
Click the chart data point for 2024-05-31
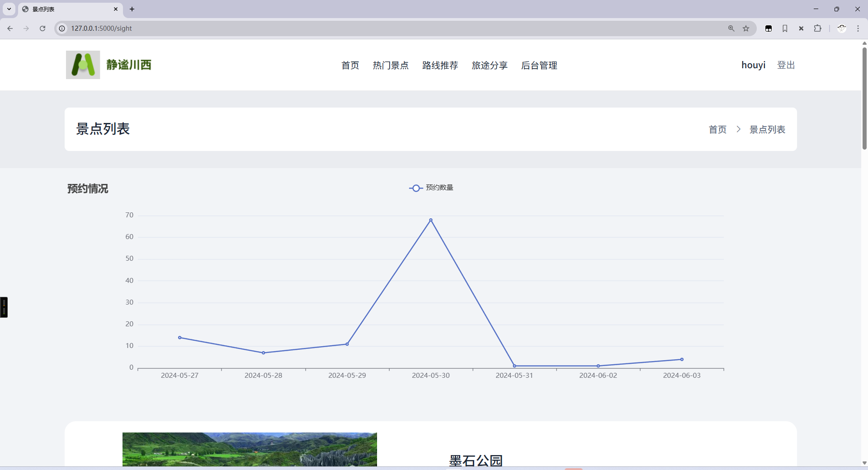pyautogui.click(x=514, y=366)
